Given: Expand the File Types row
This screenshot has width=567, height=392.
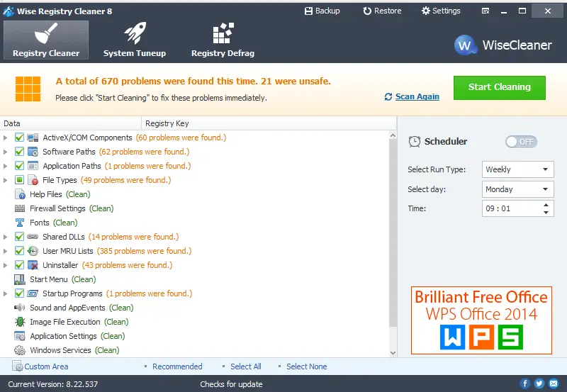Looking at the screenshot, I should 5,180.
